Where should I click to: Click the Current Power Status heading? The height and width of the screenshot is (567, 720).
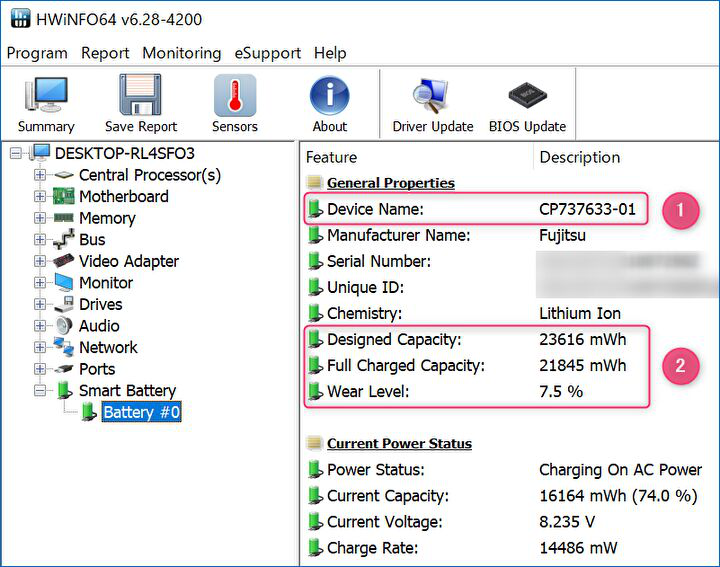tap(399, 443)
